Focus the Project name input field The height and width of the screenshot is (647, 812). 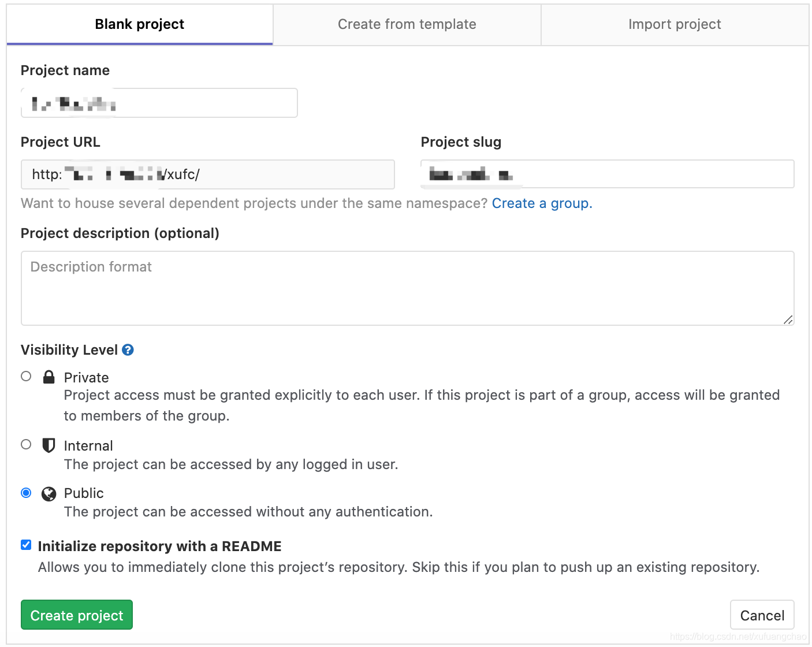(x=159, y=103)
